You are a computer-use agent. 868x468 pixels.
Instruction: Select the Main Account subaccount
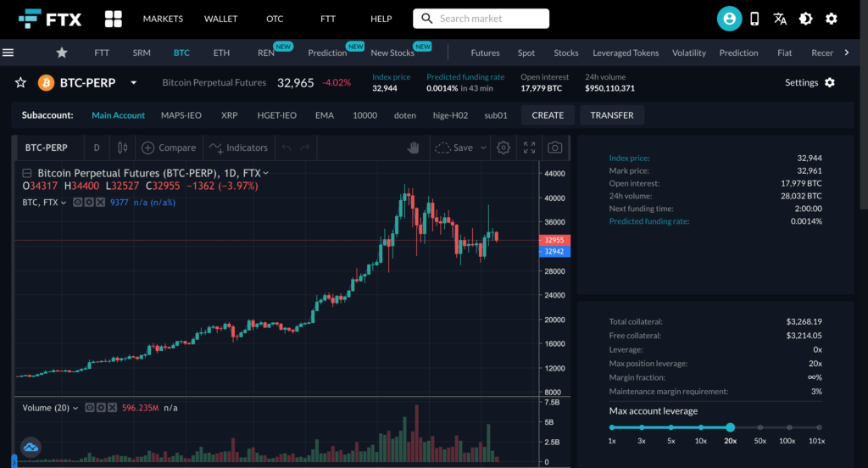(x=118, y=115)
